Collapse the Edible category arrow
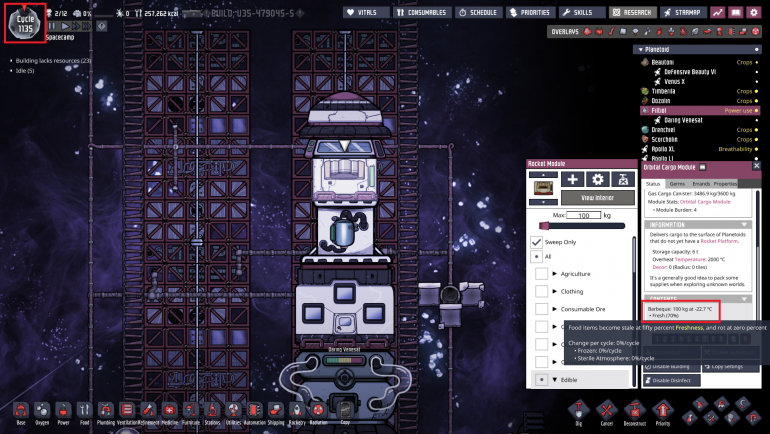 [x=555, y=380]
